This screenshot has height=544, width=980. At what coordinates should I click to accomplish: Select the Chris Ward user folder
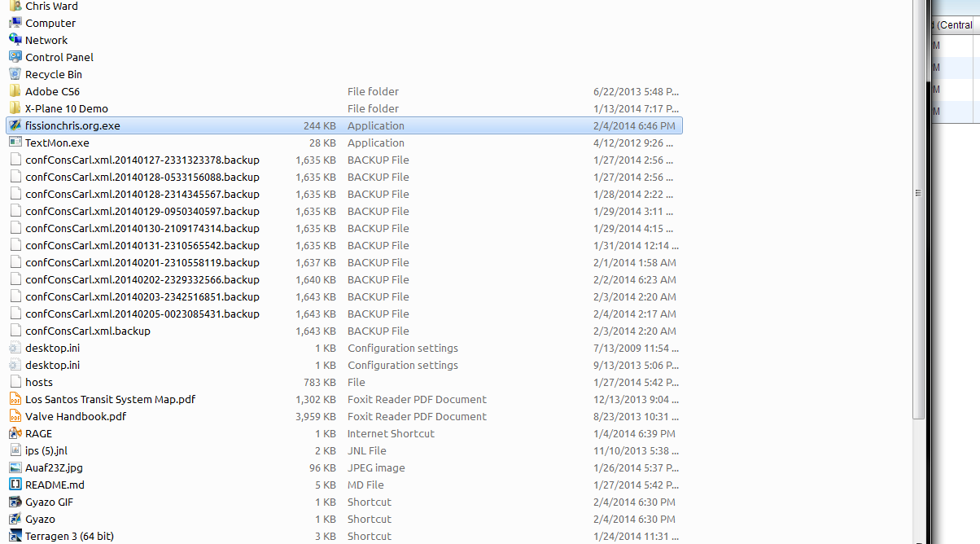pyautogui.click(x=51, y=6)
